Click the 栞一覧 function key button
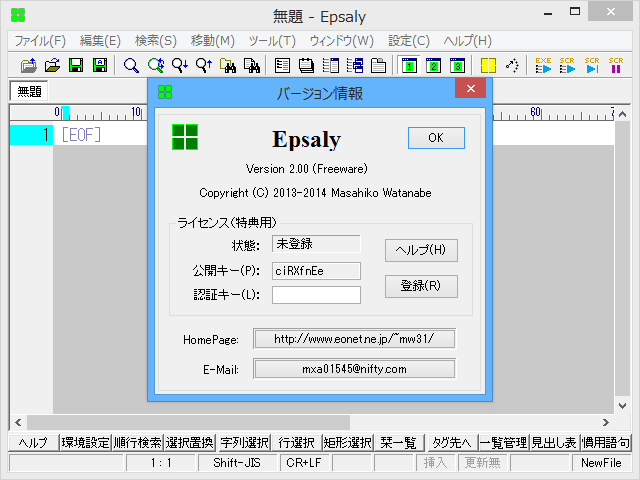The width and height of the screenshot is (640, 480). click(x=399, y=442)
